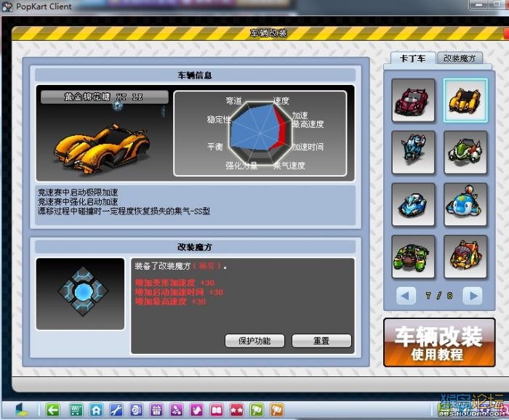
Task: Click the 车辆信息 section header
Action: (x=195, y=76)
